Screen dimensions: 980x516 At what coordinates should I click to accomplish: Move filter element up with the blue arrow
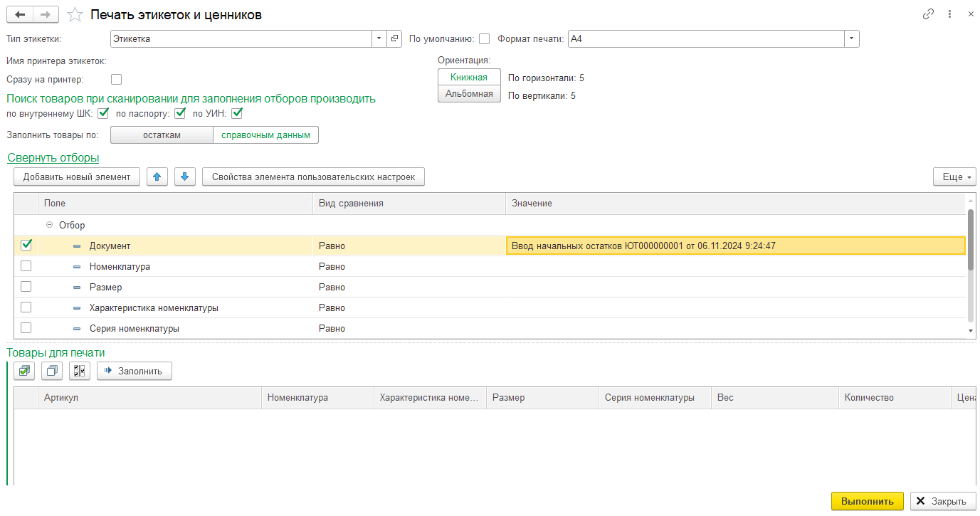point(157,177)
